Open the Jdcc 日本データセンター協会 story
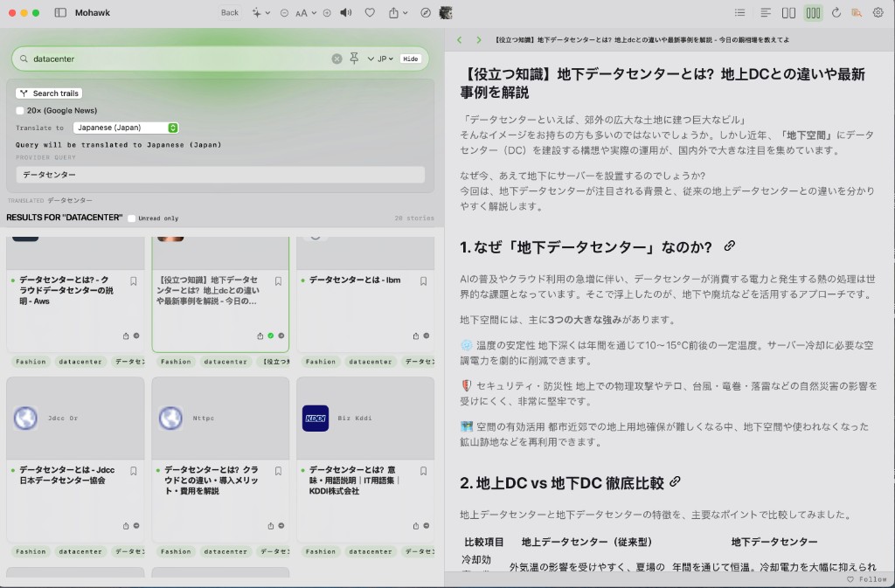Viewport: 895px width, 588px height. tap(66, 475)
